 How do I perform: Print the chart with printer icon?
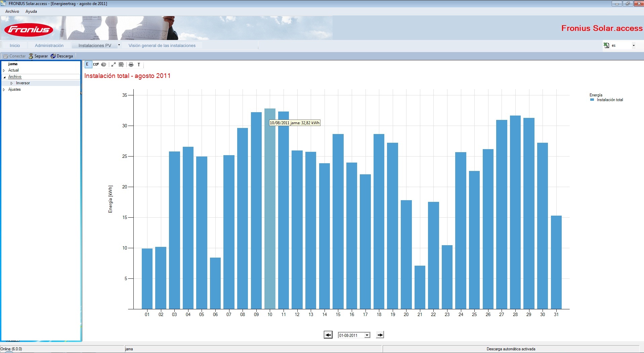coord(131,64)
